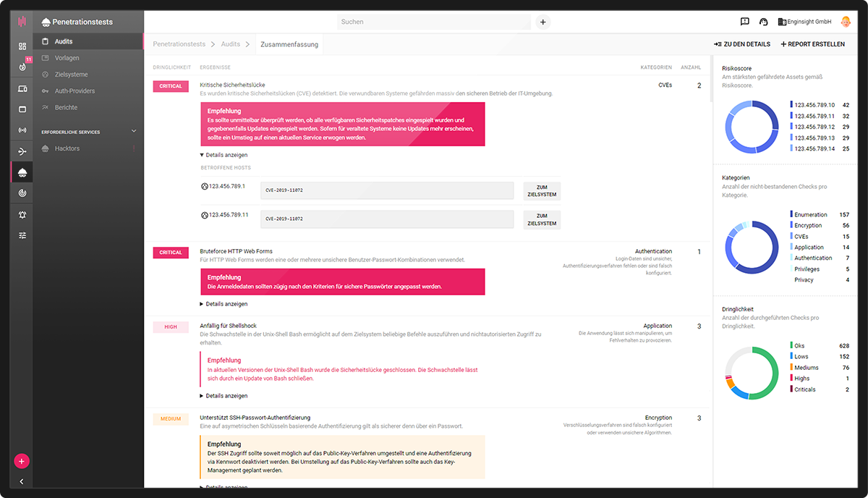Viewport: 868px width, 498px height.
Task: Collapse Details anzeigen under Kritische Sicherheitslücke
Action: point(224,155)
